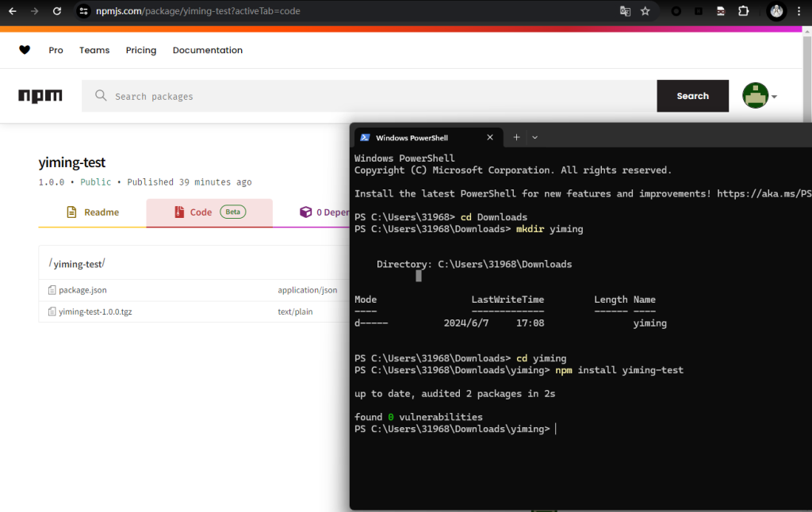Click the site information icon in address bar
Image resolution: width=812 pixels, height=512 pixels.
84,11
